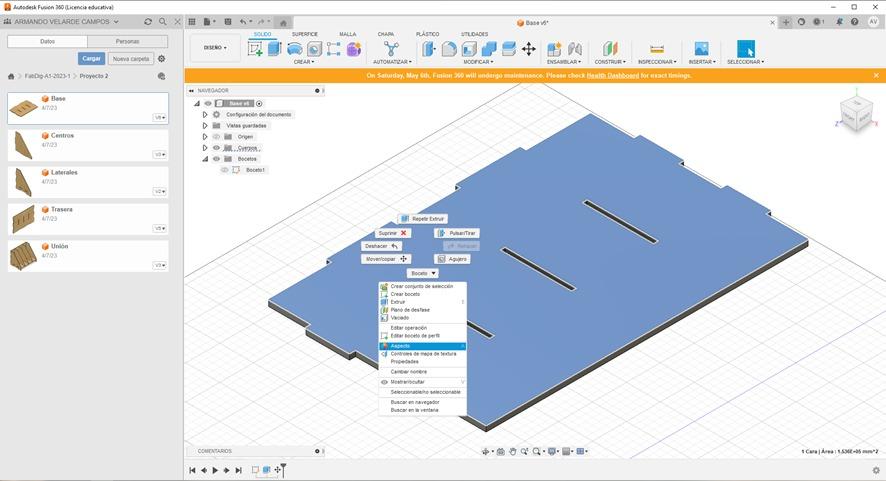
Task: Activate the Base v6 component radio button
Action: [x=259, y=103]
